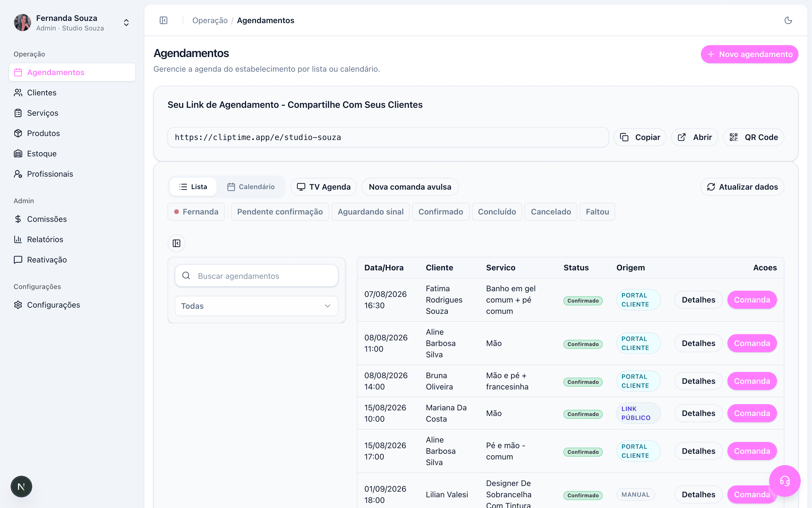Screen dimensions: 812x508
Task: Click the 07/08/2026 16:30 date cell
Action: (x=385, y=300)
